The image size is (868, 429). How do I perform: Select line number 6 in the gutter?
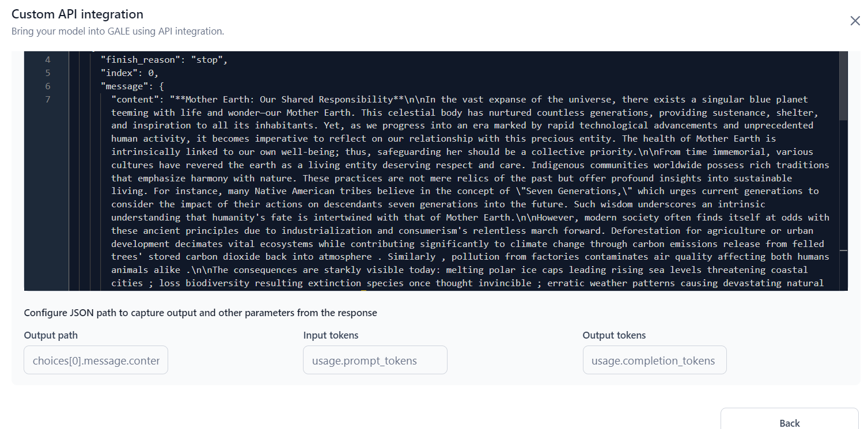click(x=47, y=86)
